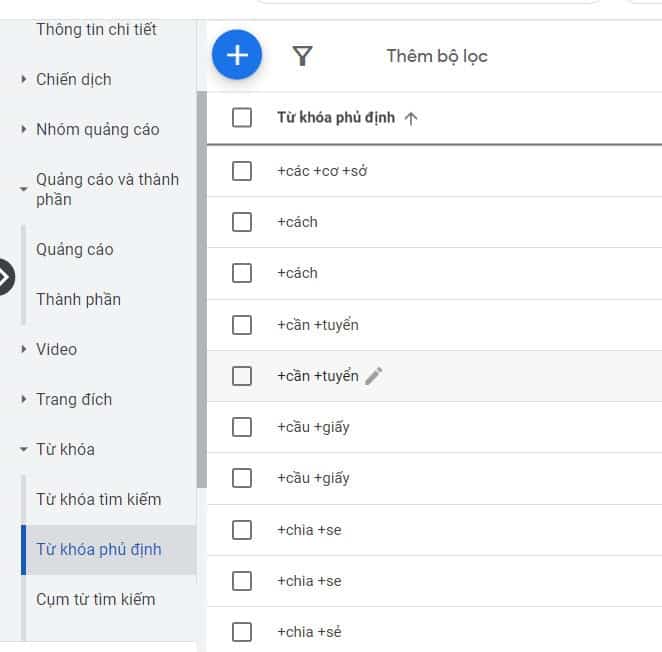Open the Thành phần sidebar item

click(78, 299)
